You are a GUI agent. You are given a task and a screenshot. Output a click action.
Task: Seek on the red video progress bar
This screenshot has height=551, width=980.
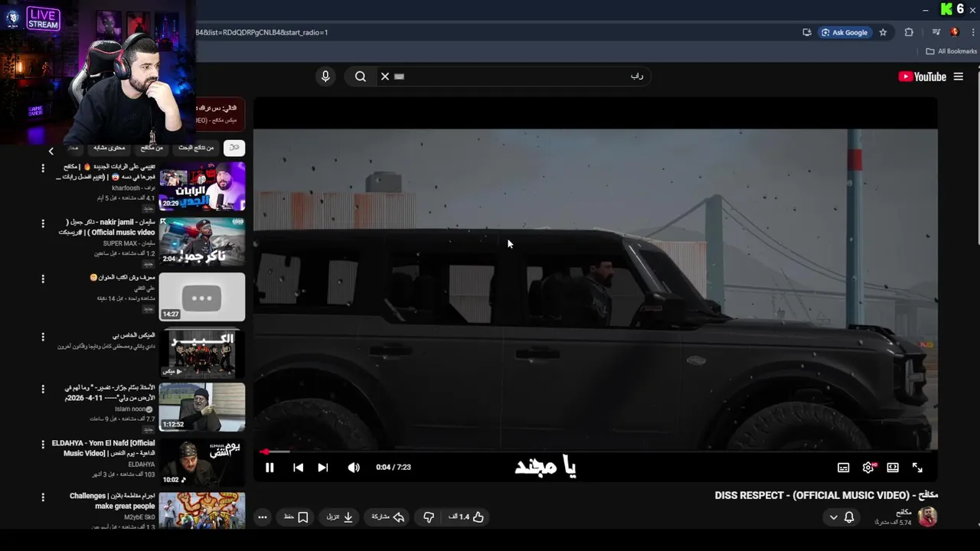click(x=595, y=452)
